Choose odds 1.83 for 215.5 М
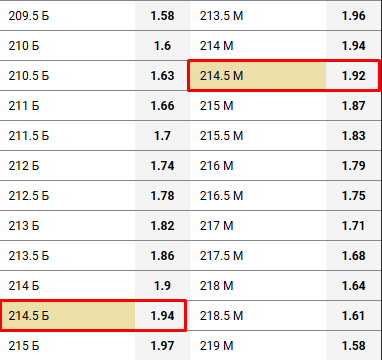The width and height of the screenshot is (382, 360). pos(354,136)
